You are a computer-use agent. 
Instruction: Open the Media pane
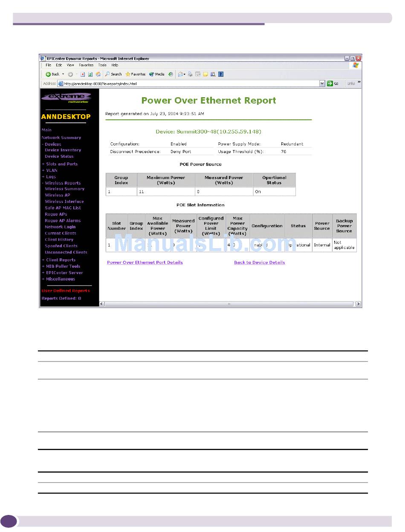point(157,74)
